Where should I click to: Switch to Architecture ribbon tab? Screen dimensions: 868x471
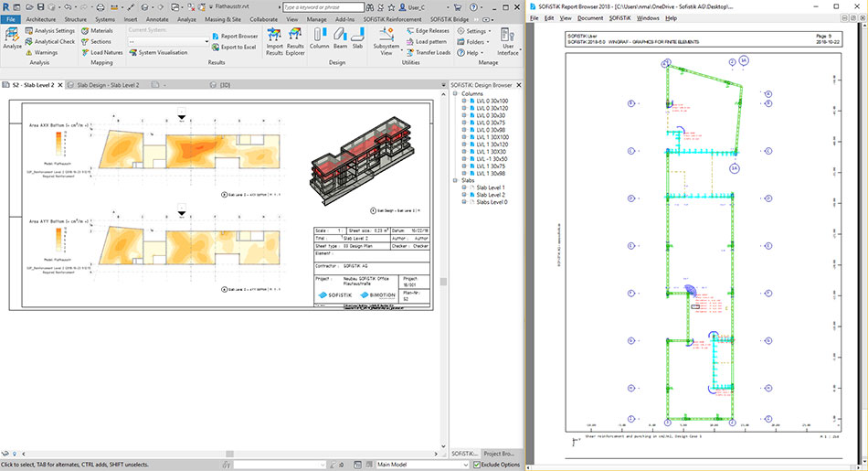41,19
